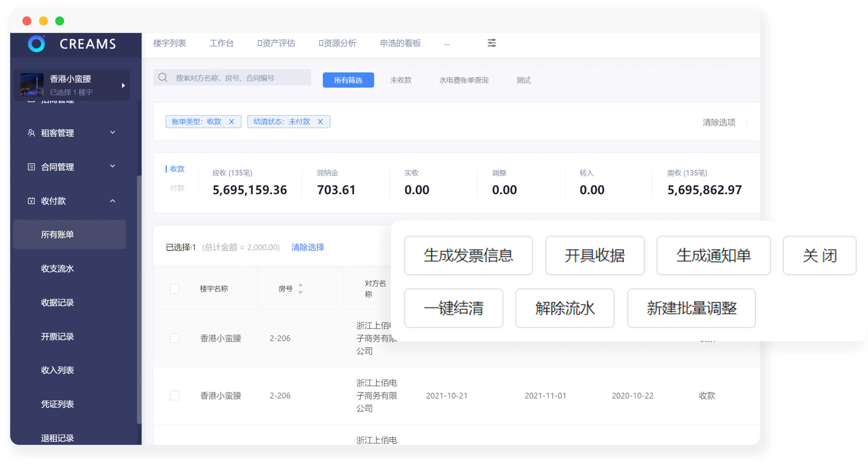Image resolution: width=868 pixels, height=464 pixels.
Task: Collapse the 收付款 menu chevron
Action: [112, 201]
